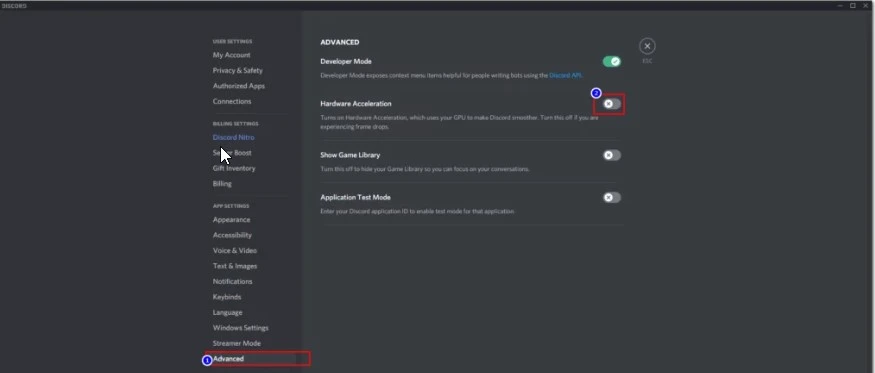Open the Discord API link
875x373 pixels.
coord(565,75)
